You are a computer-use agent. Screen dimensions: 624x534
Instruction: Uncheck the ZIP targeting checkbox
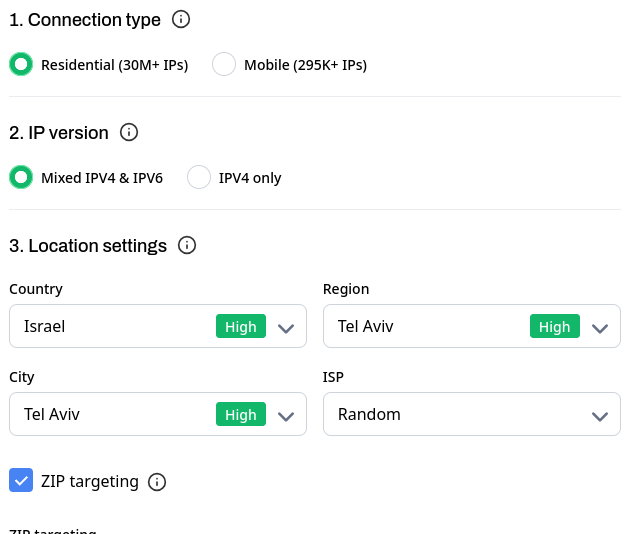click(x=21, y=481)
